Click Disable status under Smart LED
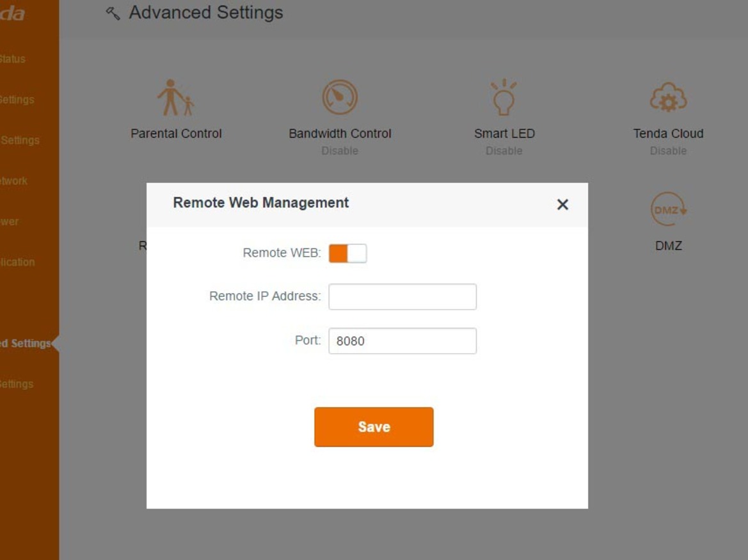This screenshot has height=560, width=748. 504,151
